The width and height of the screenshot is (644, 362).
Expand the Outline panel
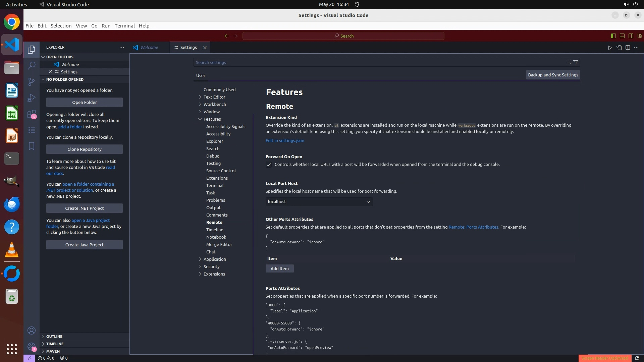point(54,337)
